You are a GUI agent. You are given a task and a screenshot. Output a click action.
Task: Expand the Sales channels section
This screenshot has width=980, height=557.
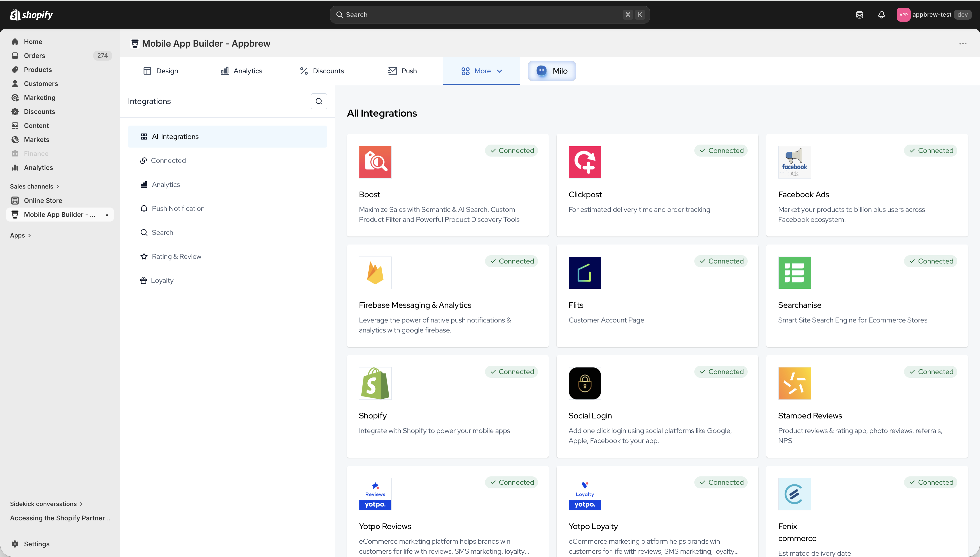[x=34, y=186]
